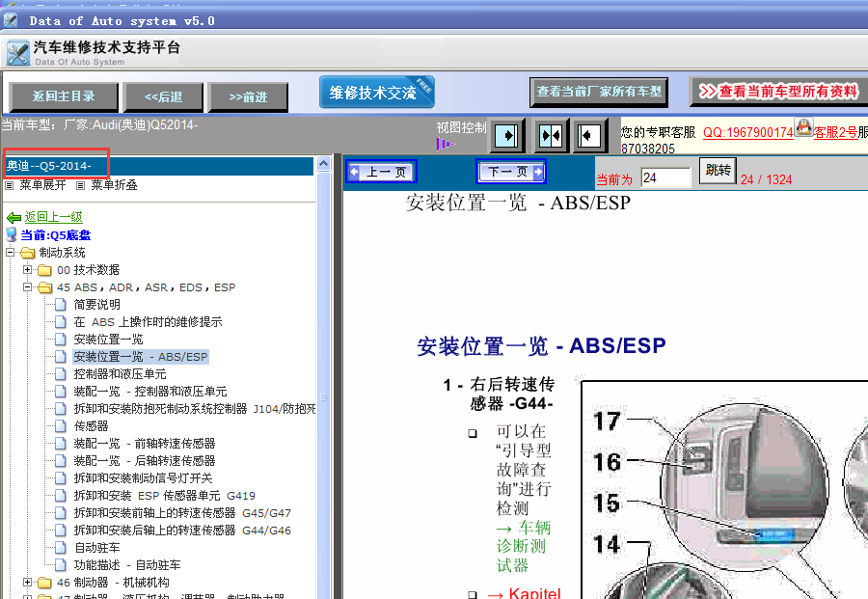Select 安装位置一览 - ABS/ESP item

(141, 357)
